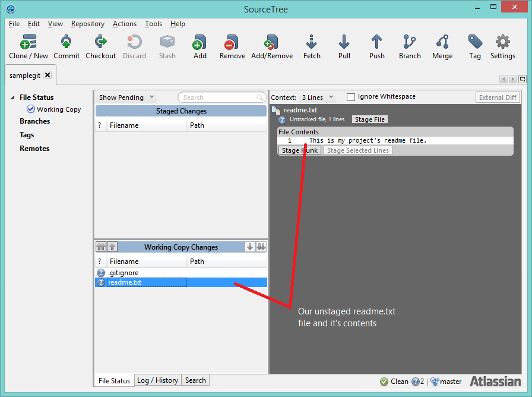Click the Filename column header under Staged Changes
532x397 pixels.
point(147,125)
